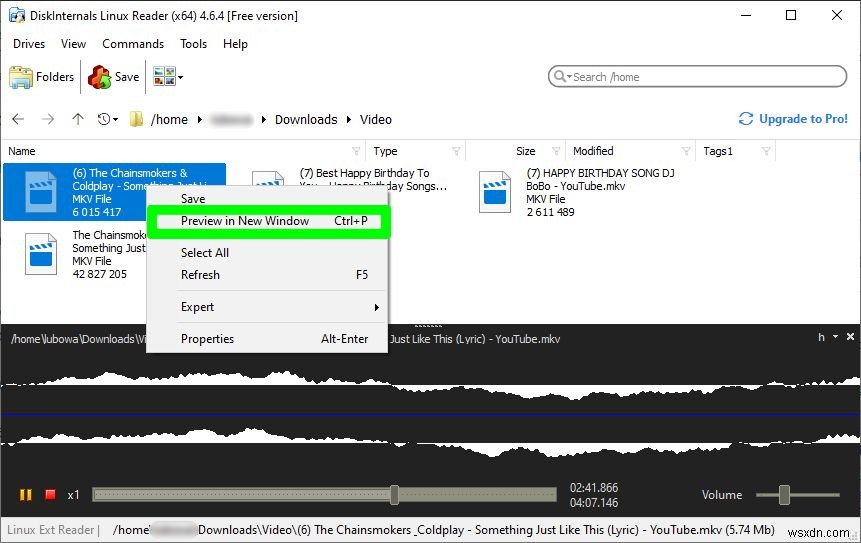Click the DiskInternals app title icon

point(16,15)
